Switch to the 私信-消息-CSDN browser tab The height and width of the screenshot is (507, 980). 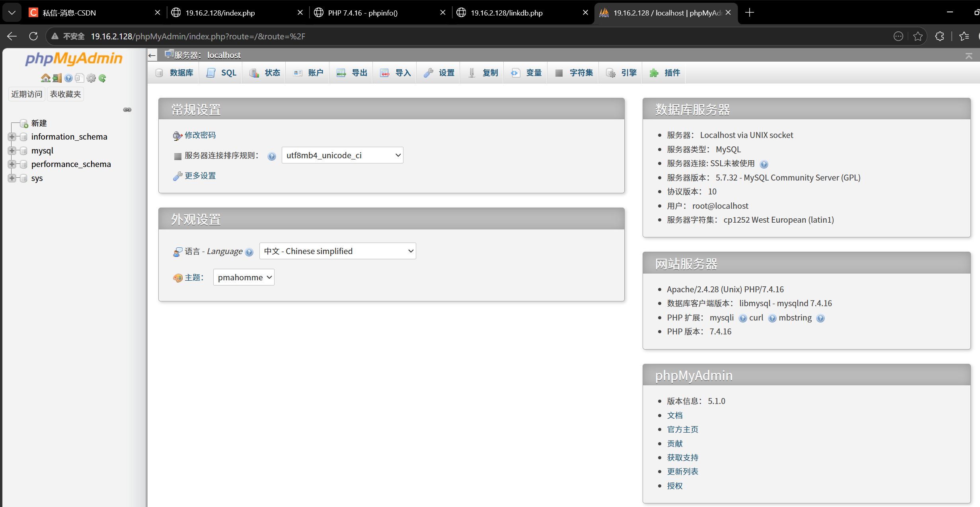[95, 13]
